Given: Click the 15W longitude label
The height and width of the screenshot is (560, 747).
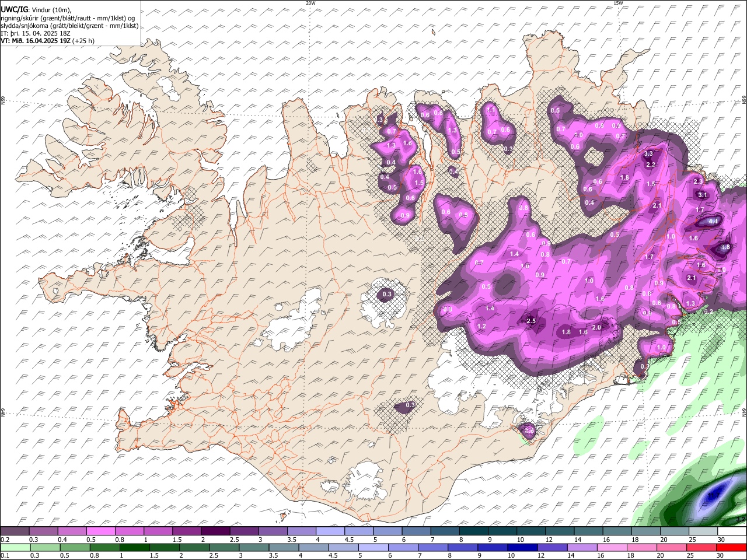Looking at the screenshot, I should point(618,3).
